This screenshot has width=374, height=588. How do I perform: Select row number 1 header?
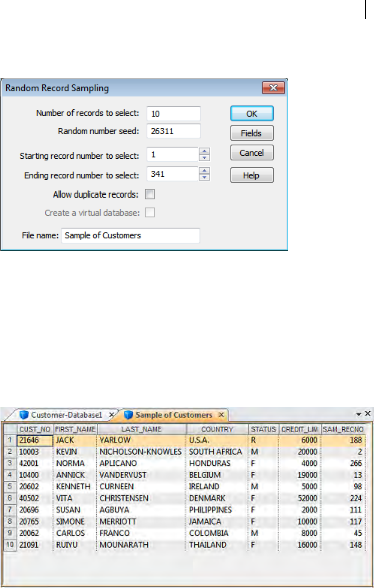click(10, 440)
